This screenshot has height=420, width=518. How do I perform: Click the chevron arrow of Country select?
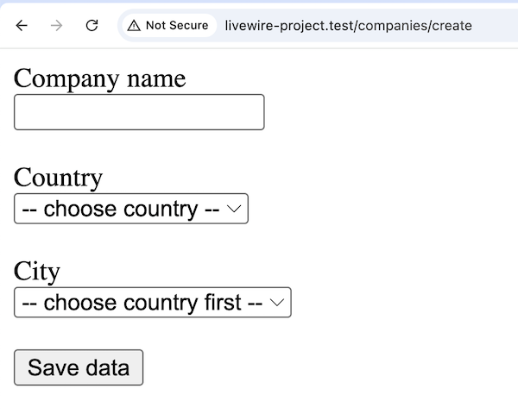[x=234, y=209]
